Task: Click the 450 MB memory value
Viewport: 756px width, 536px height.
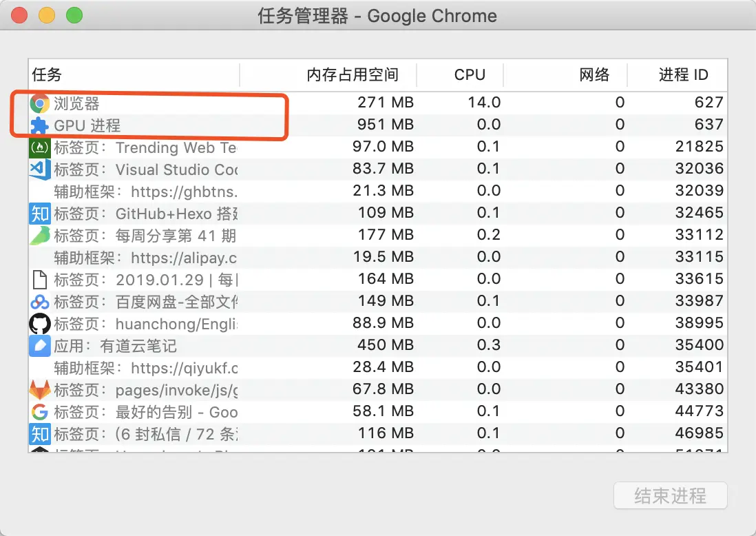Action: tap(386, 345)
